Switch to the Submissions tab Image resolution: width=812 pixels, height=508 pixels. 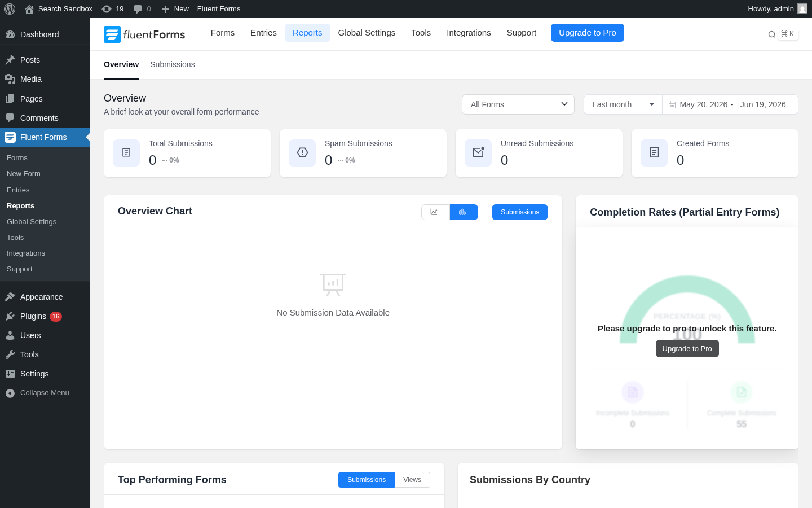click(x=173, y=64)
